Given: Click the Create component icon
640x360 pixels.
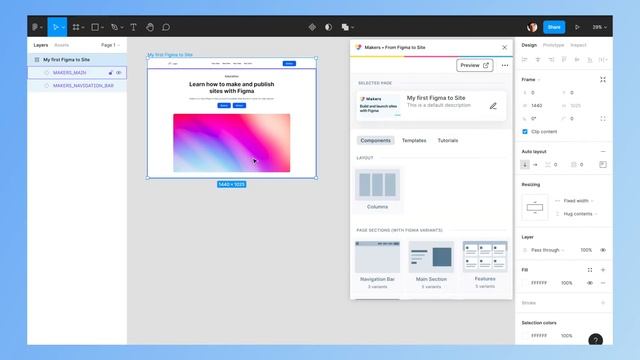Looking at the screenshot, I should [x=312, y=27].
